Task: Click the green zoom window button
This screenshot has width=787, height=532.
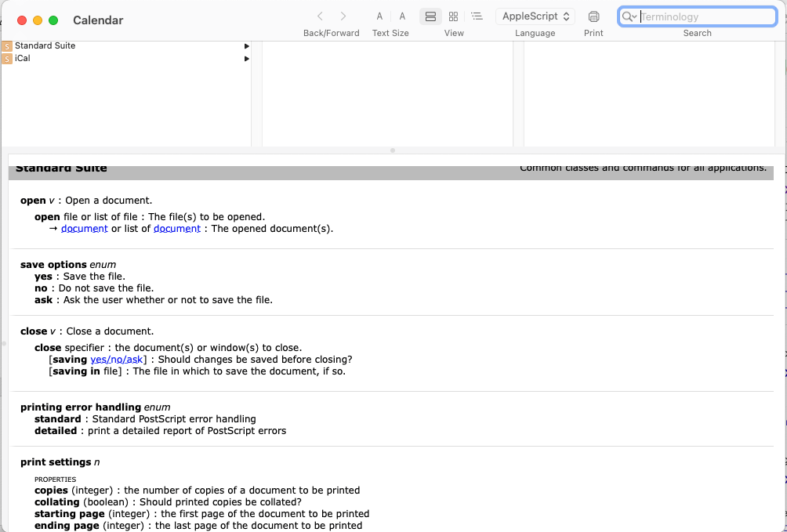Action: pyautogui.click(x=53, y=20)
